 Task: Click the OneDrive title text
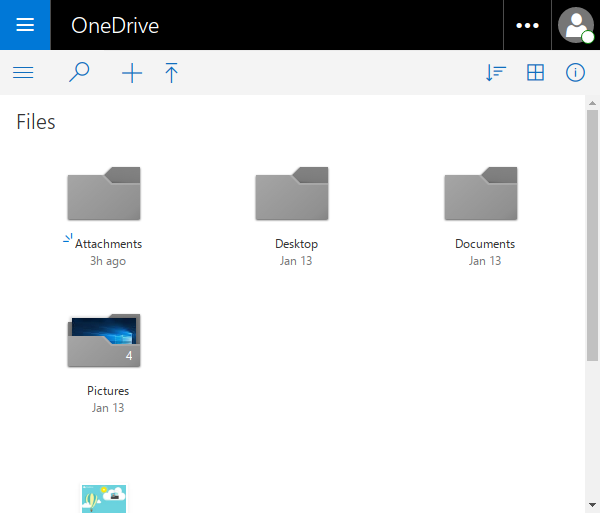(x=115, y=26)
